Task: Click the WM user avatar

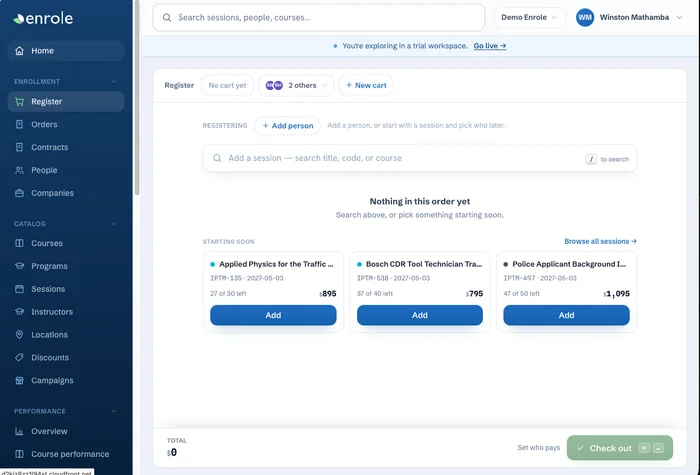Action: (x=585, y=18)
